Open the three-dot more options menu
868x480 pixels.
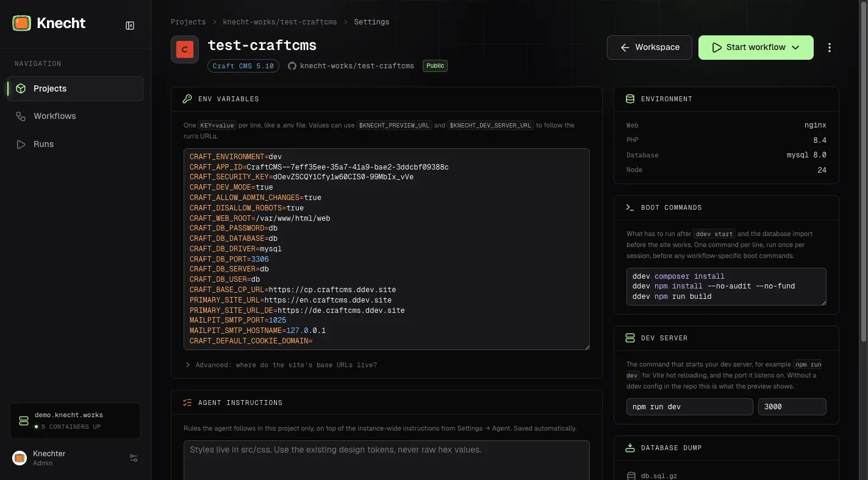point(829,48)
